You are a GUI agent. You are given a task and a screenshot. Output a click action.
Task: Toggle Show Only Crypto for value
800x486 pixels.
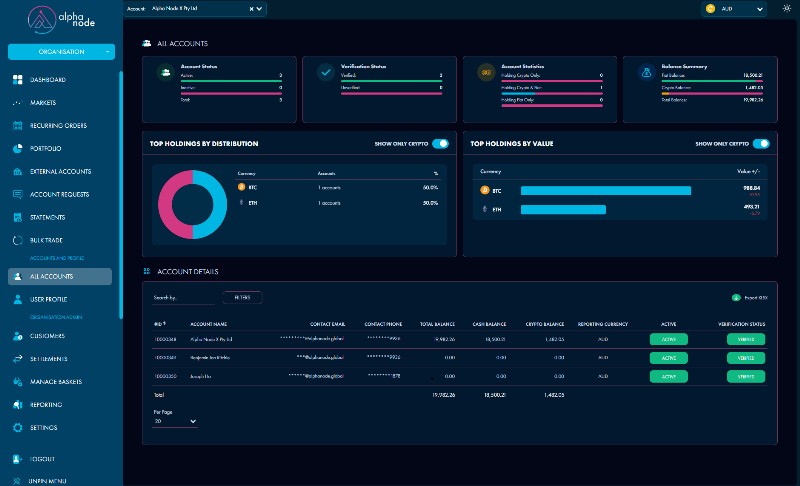click(x=761, y=144)
